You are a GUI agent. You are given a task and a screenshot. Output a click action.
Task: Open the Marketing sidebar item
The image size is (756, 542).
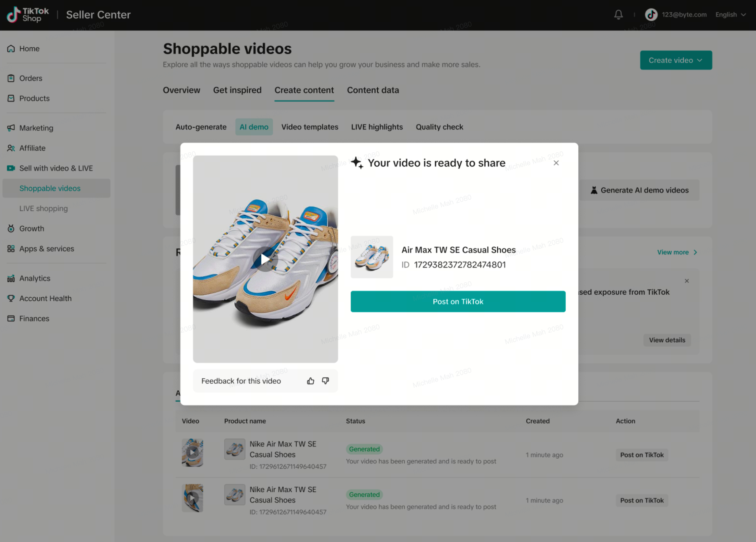tap(36, 128)
